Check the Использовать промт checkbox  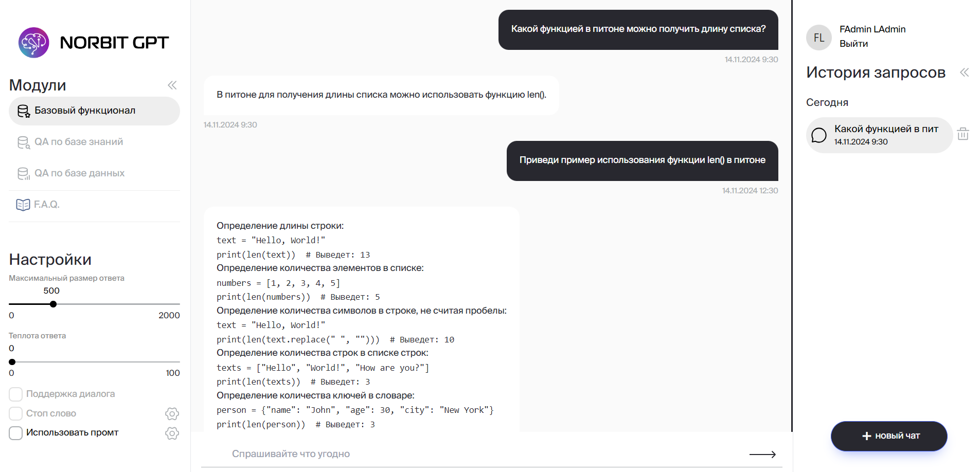point(16,433)
